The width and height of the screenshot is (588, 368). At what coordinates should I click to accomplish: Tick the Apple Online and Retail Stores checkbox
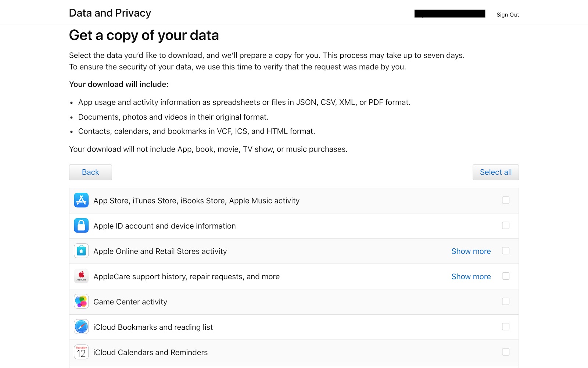click(x=506, y=251)
